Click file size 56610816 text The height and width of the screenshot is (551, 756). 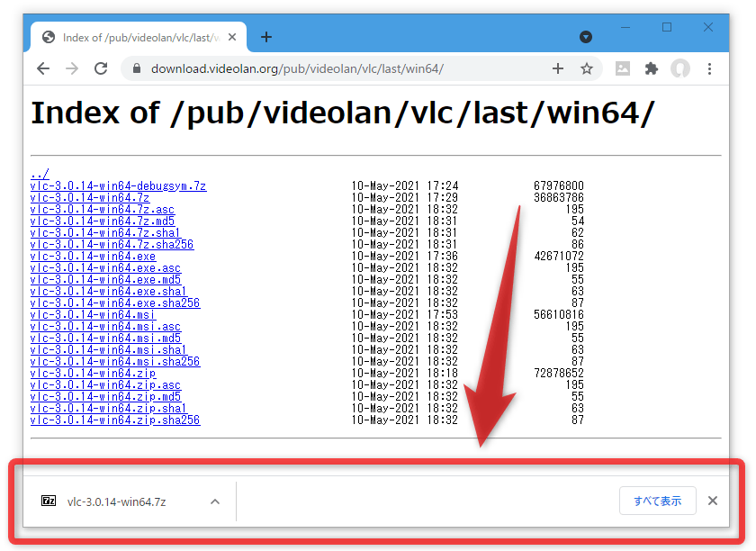click(x=559, y=314)
